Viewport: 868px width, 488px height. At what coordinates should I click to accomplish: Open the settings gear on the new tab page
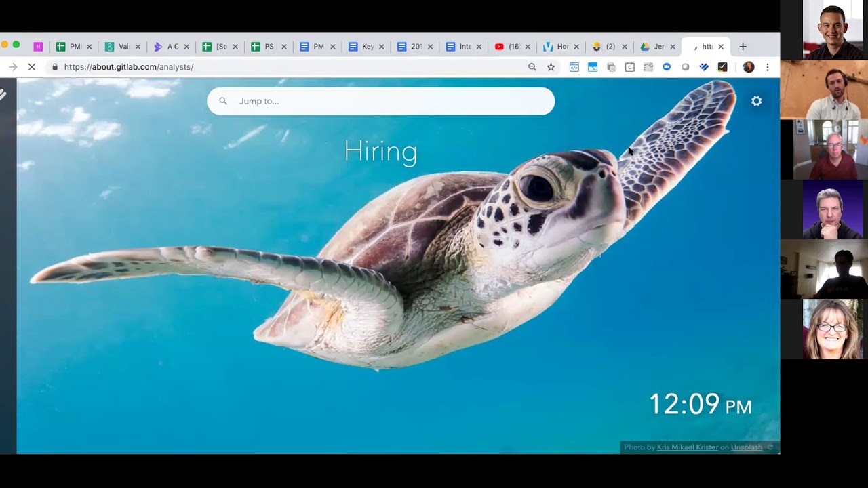pos(757,101)
